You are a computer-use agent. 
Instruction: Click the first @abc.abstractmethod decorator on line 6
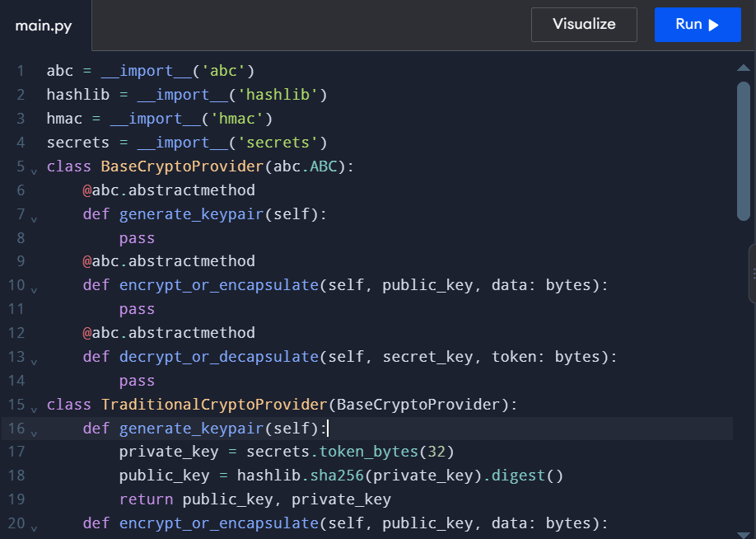click(169, 190)
